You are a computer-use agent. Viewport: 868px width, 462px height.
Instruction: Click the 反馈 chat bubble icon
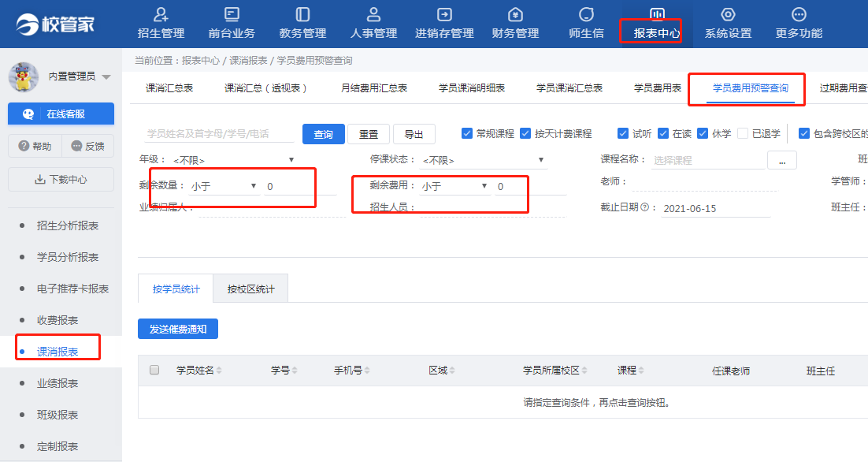[76, 146]
